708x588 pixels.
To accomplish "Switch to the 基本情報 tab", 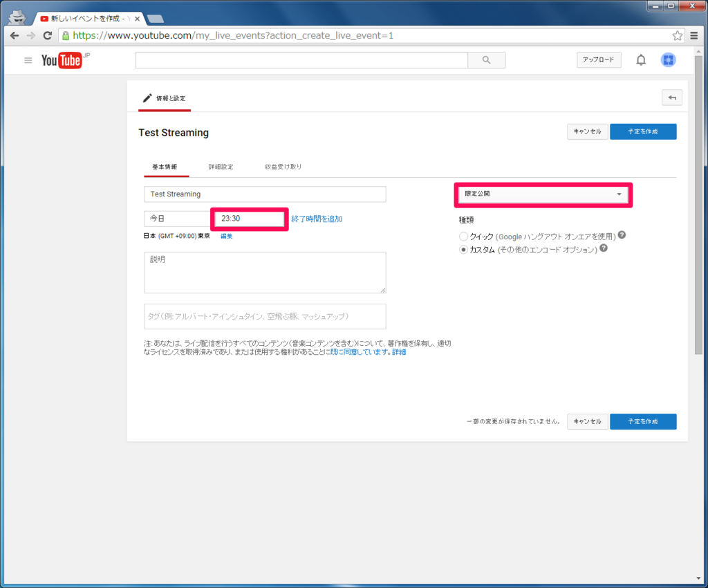I will click(165, 167).
